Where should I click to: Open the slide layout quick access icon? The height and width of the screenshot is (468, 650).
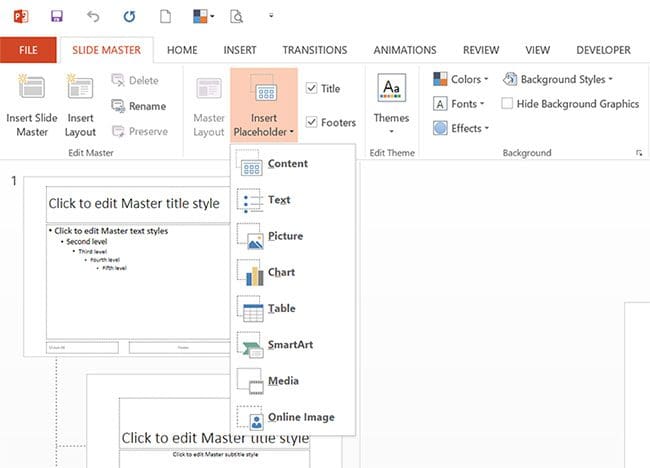point(204,16)
